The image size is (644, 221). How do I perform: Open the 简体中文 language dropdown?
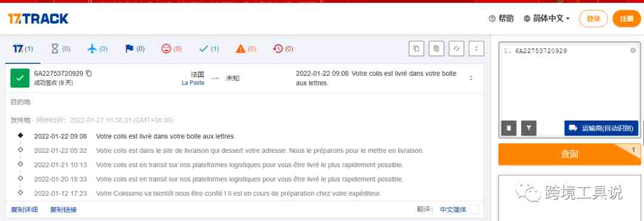coord(547,19)
